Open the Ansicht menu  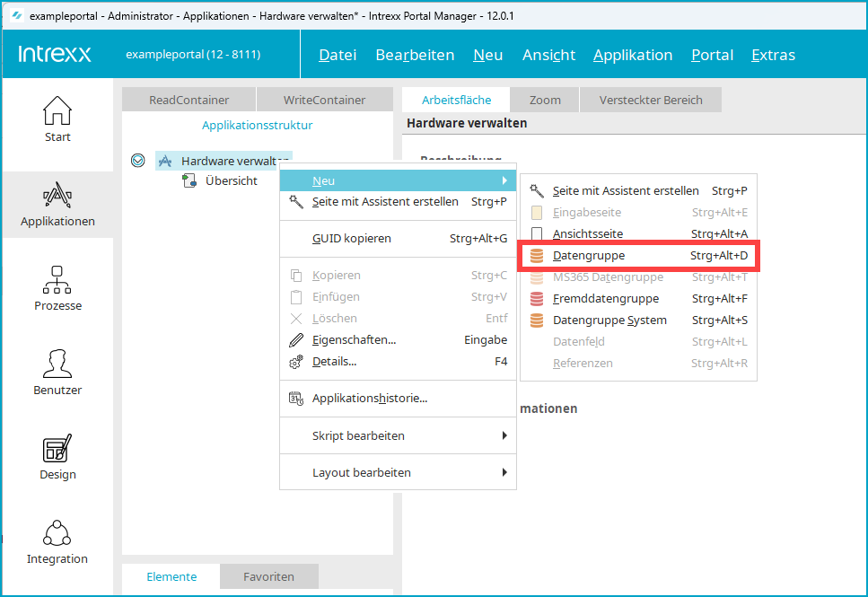(x=548, y=55)
